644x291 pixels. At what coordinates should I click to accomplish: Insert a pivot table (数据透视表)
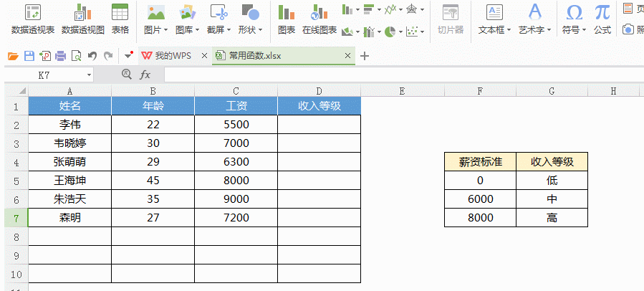pyautogui.click(x=33, y=19)
